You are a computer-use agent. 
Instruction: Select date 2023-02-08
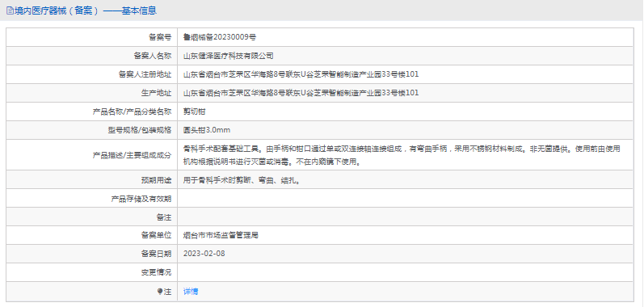(x=204, y=254)
